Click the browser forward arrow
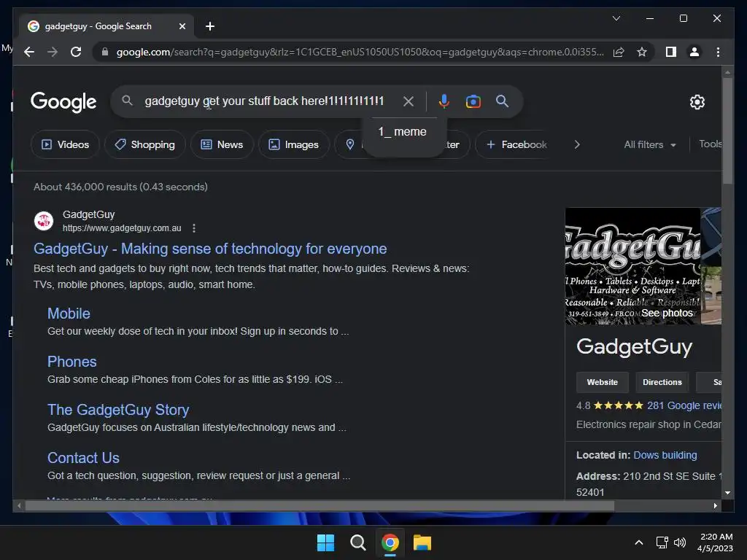747x560 pixels. (53, 52)
